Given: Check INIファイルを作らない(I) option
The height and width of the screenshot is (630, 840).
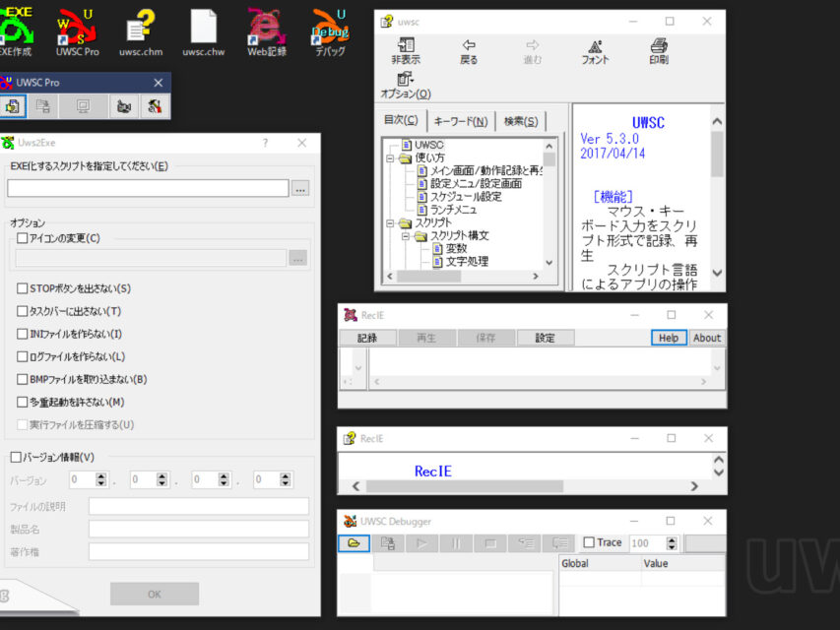Looking at the screenshot, I should pos(22,334).
